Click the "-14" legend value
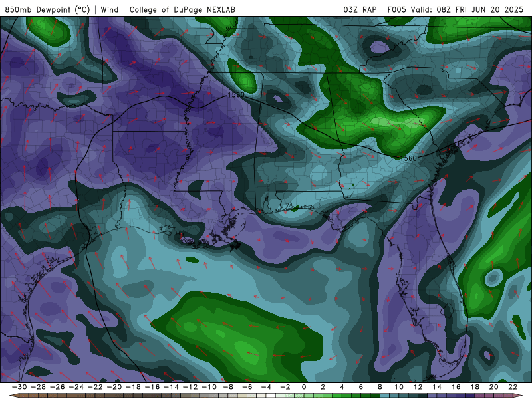This screenshot has height=399, width=532. [x=172, y=387]
